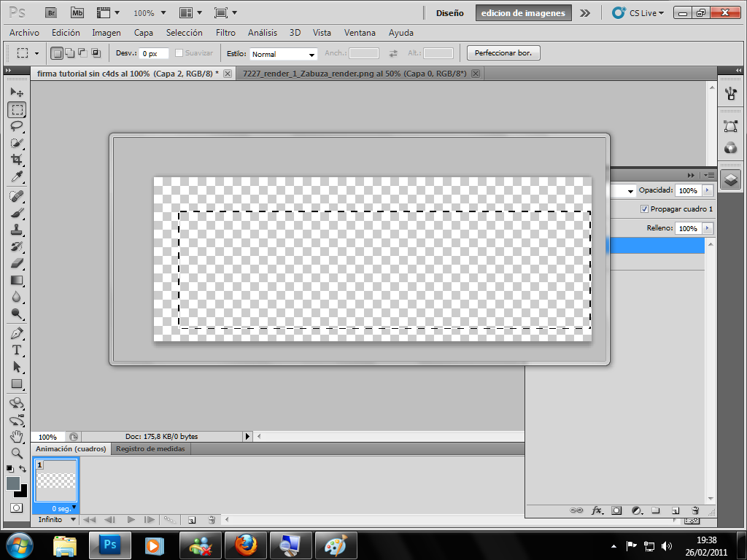Show more workspaces with double arrow
The image size is (747, 560).
coord(584,13)
